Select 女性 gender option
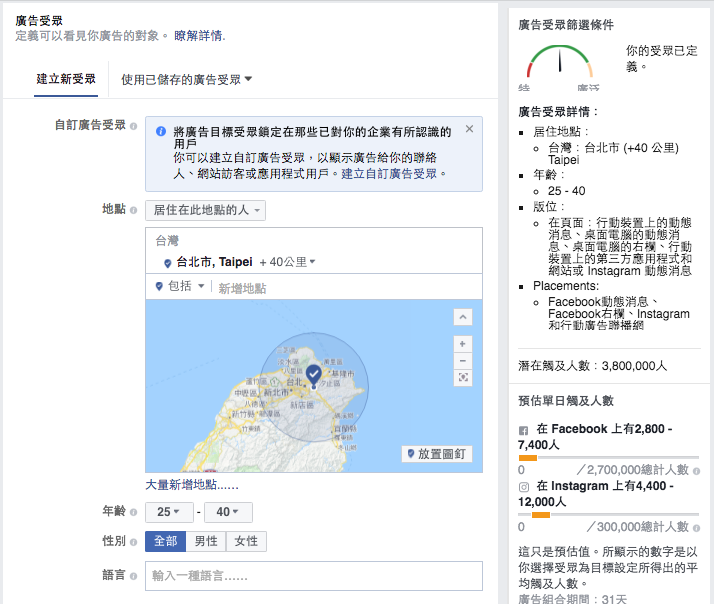714x604 pixels. [x=246, y=541]
